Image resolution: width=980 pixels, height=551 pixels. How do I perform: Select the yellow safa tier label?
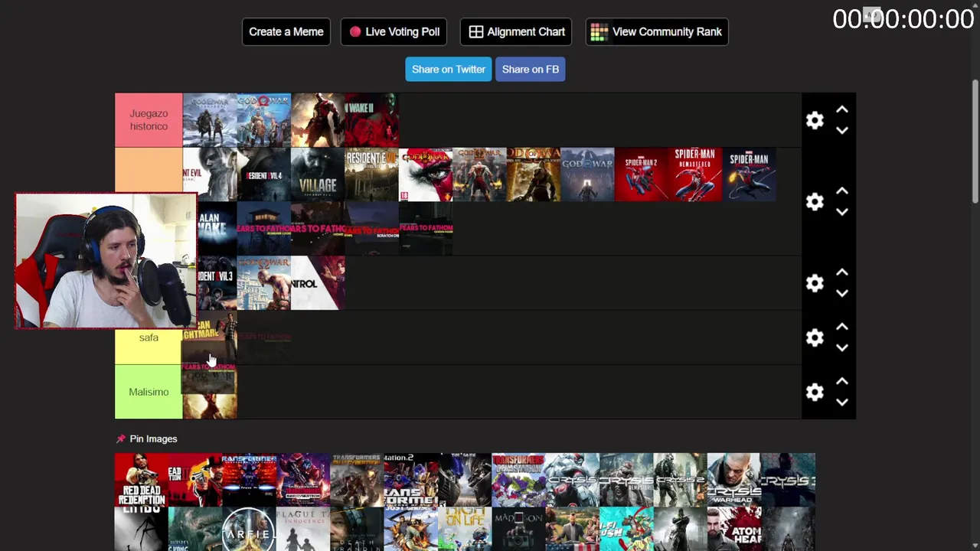click(x=149, y=337)
